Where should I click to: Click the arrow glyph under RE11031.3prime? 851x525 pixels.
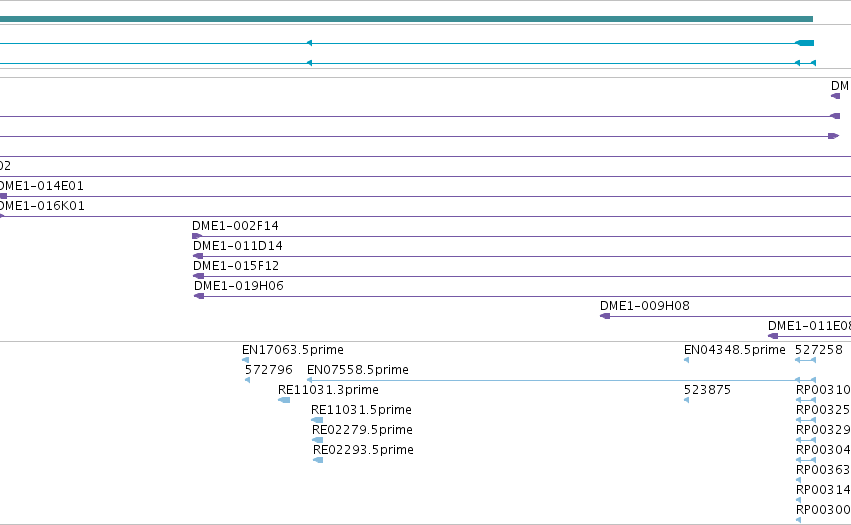pos(284,400)
